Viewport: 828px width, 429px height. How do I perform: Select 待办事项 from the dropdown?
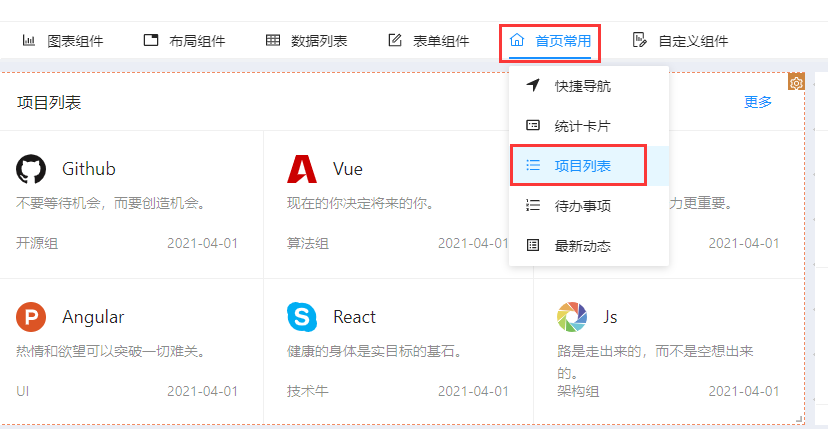click(589, 206)
